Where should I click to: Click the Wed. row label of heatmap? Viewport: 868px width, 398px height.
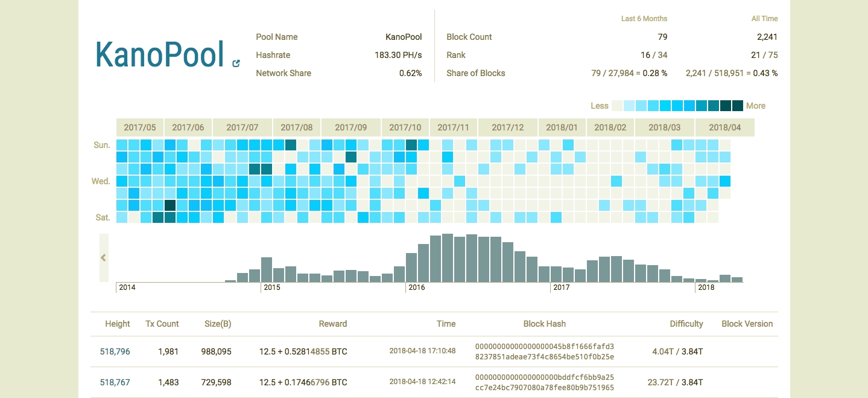(x=101, y=181)
